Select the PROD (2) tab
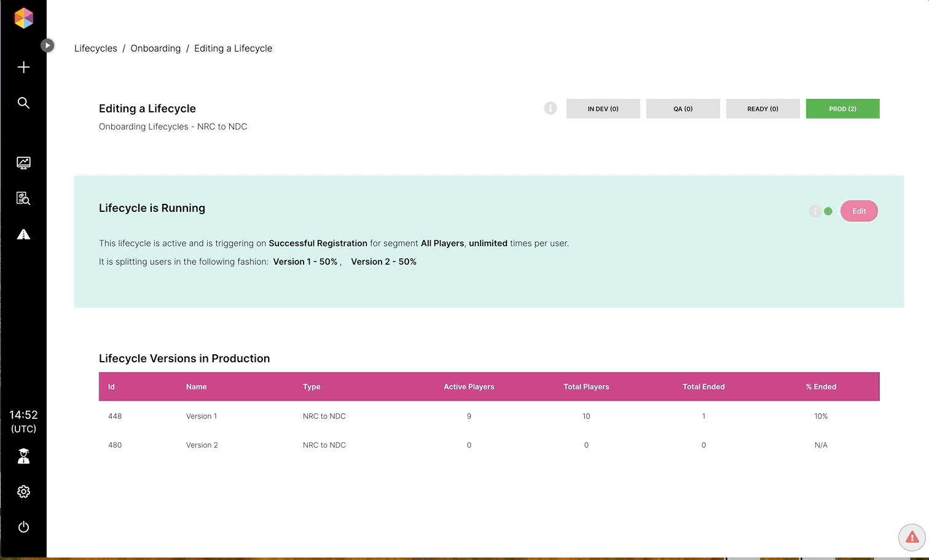Viewport: 929px width, 560px height. [842, 109]
